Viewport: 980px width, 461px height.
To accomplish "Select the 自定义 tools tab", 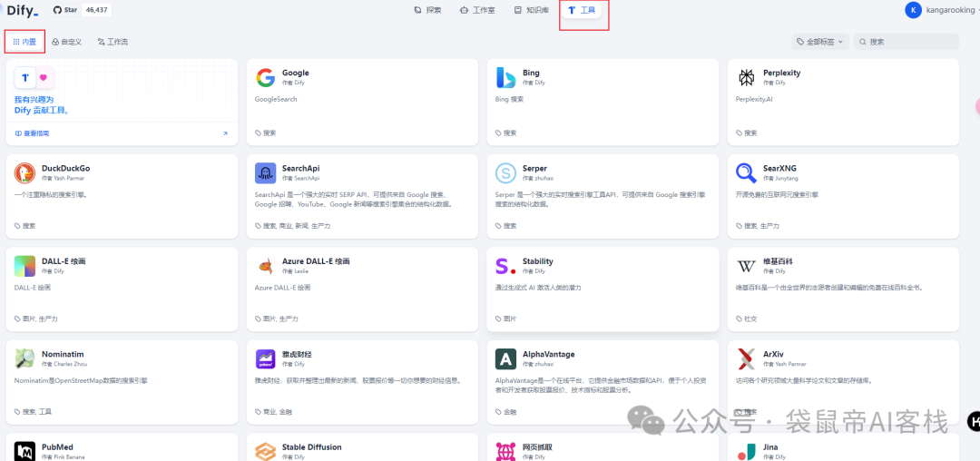I will 67,42.
